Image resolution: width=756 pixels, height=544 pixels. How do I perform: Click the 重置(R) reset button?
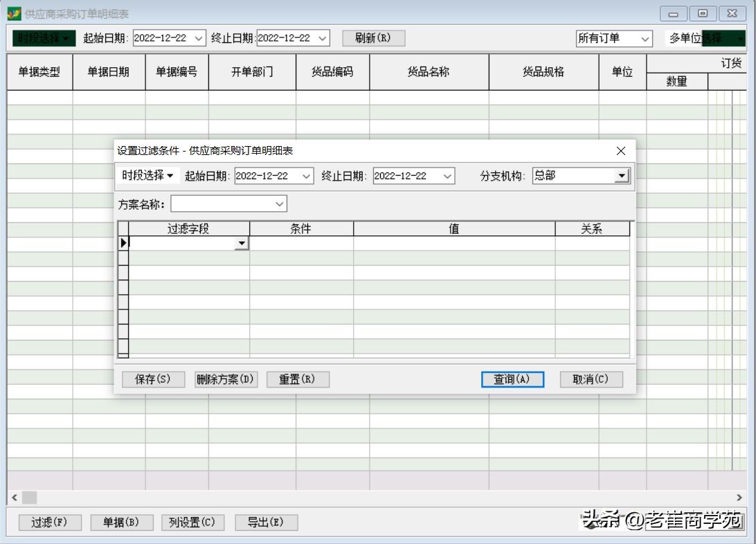coord(298,379)
